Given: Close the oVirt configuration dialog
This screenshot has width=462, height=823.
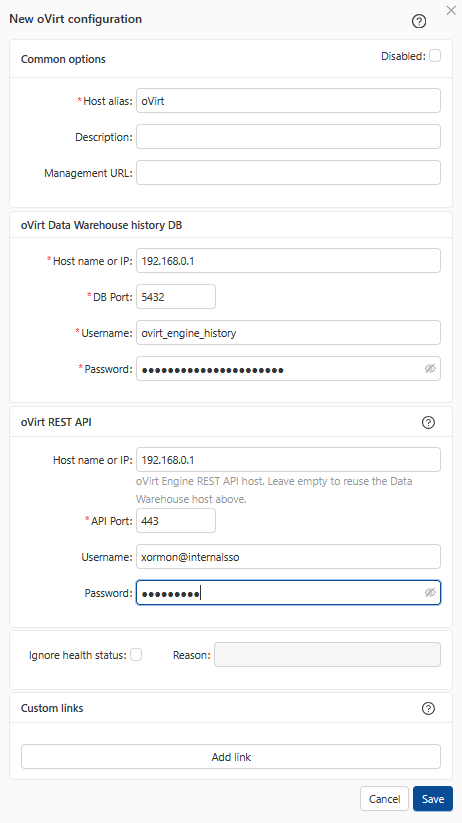Looking at the screenshot, I should [x=451, y=10].
